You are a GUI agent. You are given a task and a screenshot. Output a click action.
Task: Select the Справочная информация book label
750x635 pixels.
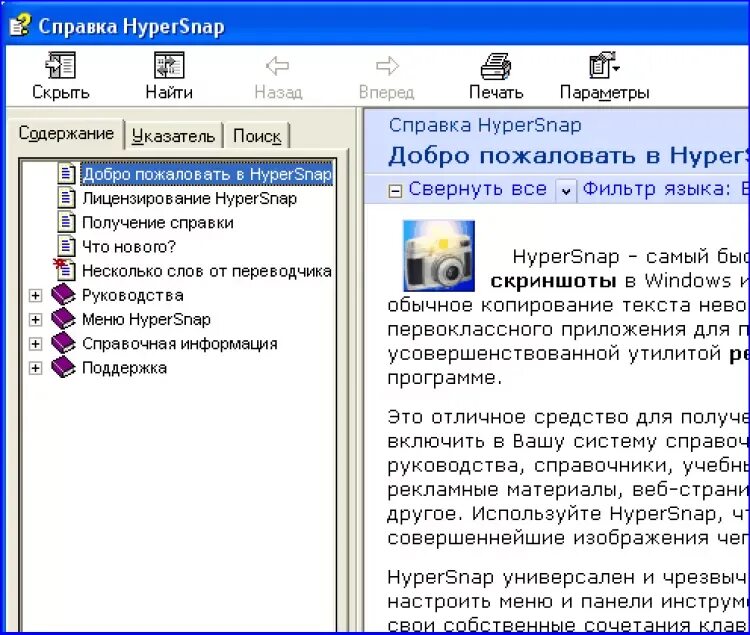[x=180, y=343]
